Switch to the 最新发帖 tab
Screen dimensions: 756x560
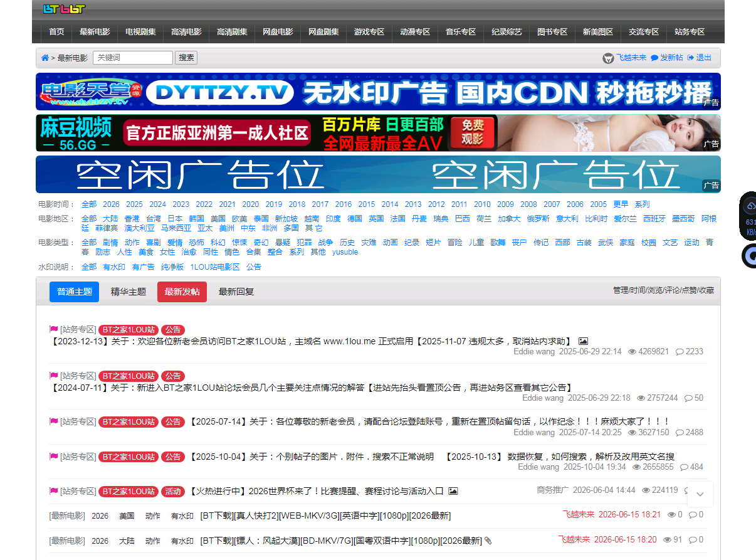182,292
